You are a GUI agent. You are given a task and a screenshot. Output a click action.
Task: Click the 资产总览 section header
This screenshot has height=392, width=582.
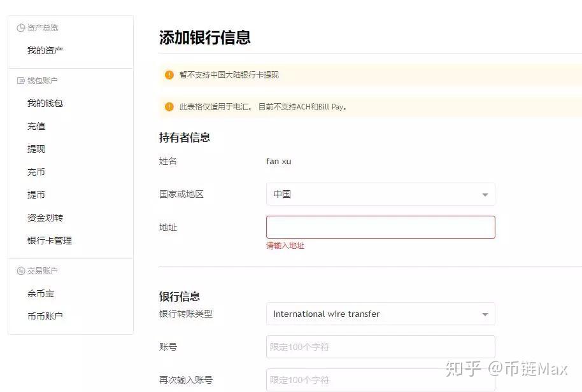coord(43,28)
